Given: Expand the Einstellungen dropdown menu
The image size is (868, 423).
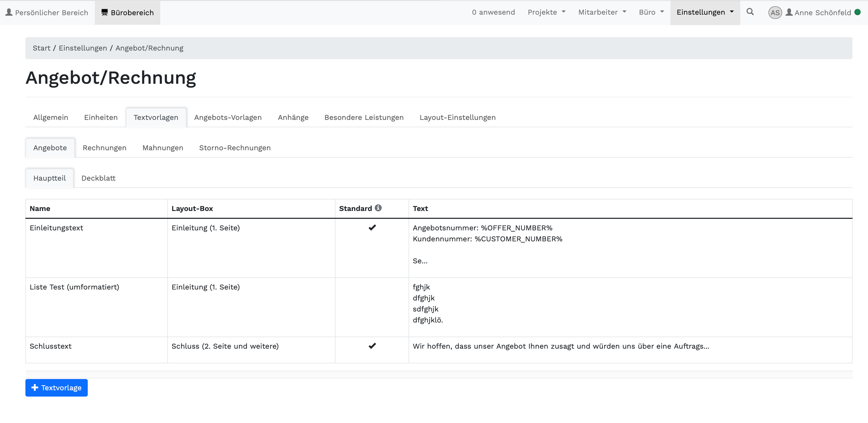Looking at the screenshot, I should [x=705, y=12].
